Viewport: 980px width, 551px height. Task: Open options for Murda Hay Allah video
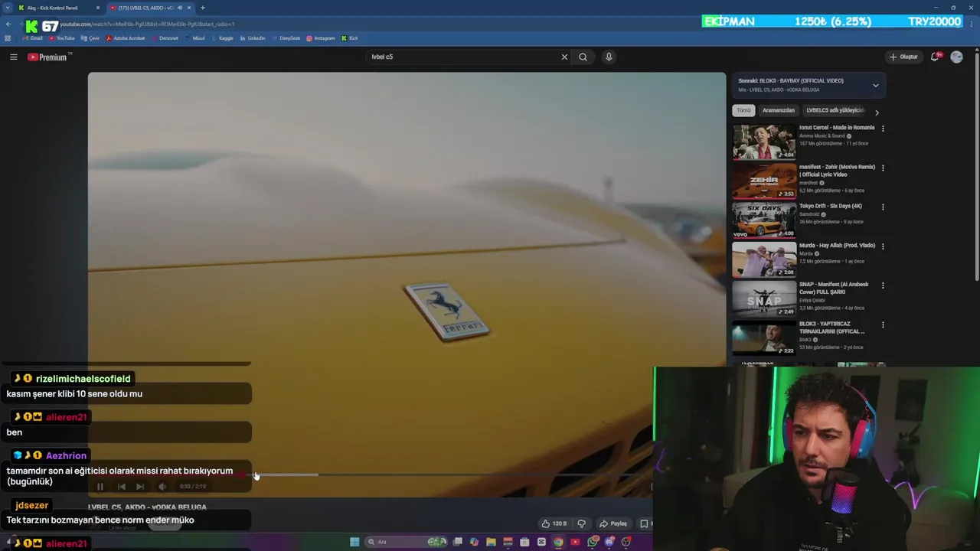[883, 246]
